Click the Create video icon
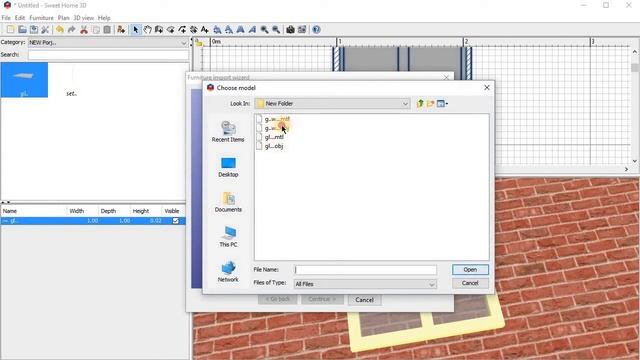 coord(302,30)
